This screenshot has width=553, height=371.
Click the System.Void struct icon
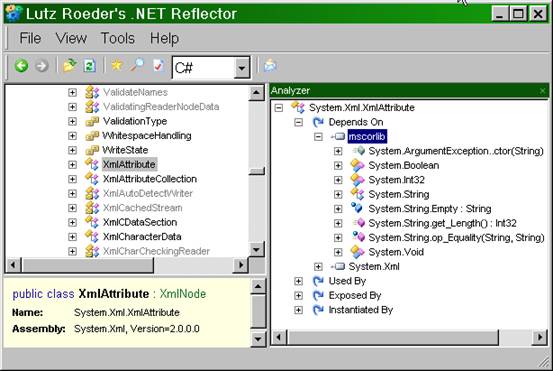point(357,252)
